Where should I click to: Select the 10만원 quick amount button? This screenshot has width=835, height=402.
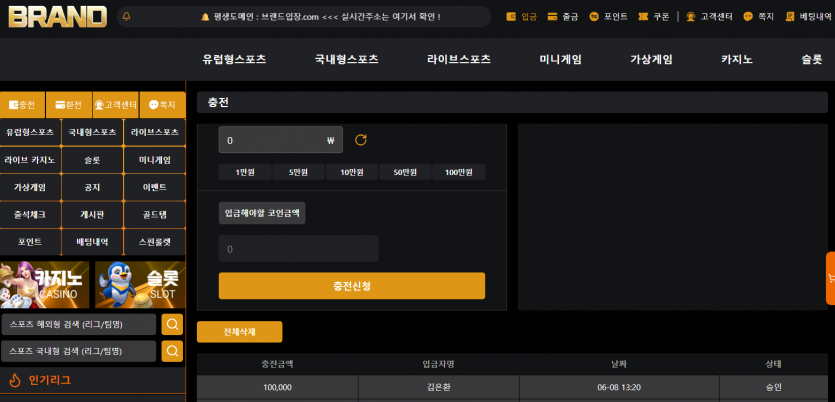(x=351, y=172)
